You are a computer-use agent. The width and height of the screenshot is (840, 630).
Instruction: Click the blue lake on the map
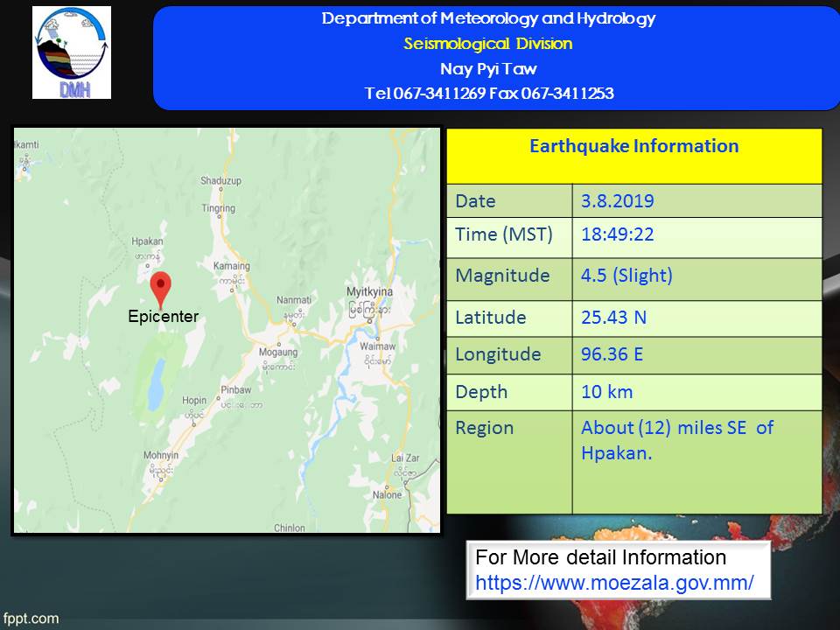pos(156,383)
